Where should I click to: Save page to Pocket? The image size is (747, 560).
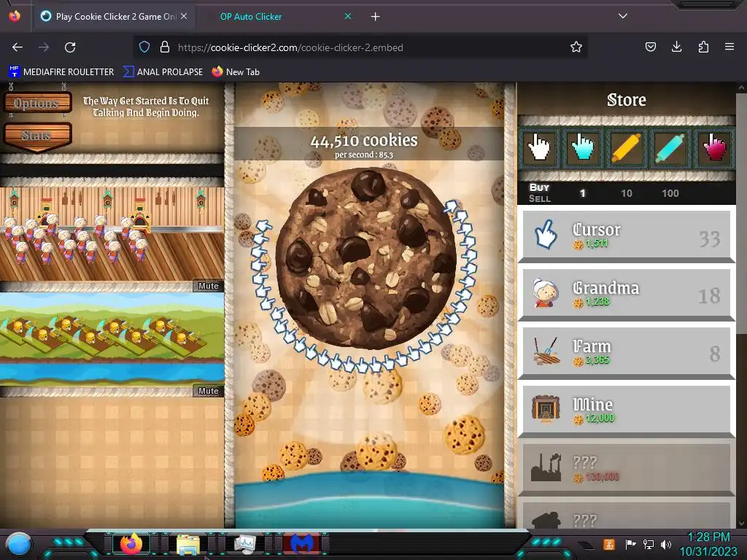650,47
